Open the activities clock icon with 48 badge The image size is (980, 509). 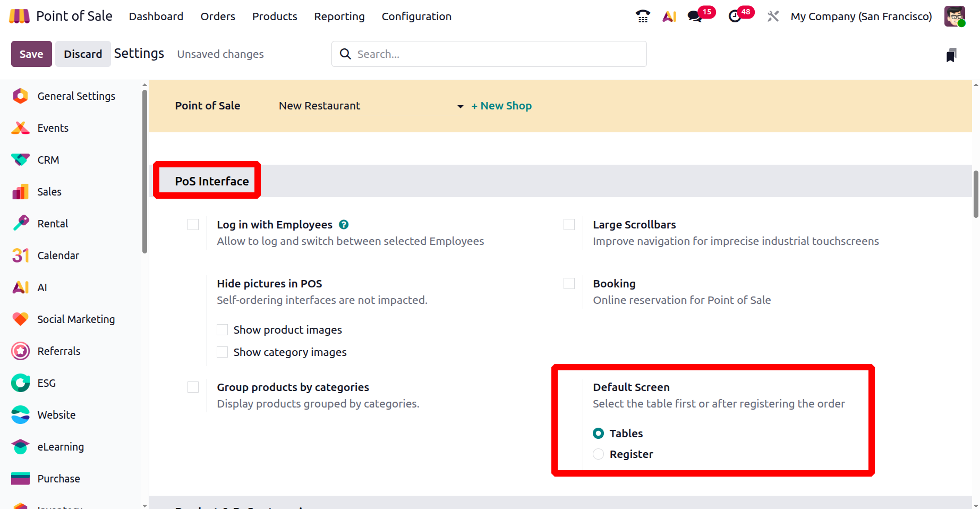click(735, 16)
